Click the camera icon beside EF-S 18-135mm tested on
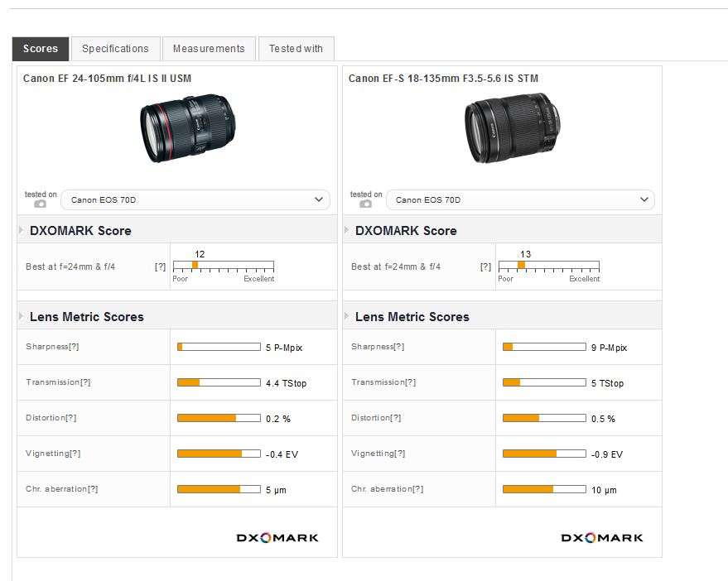This screenshot has width=728, height=581. 366,204
